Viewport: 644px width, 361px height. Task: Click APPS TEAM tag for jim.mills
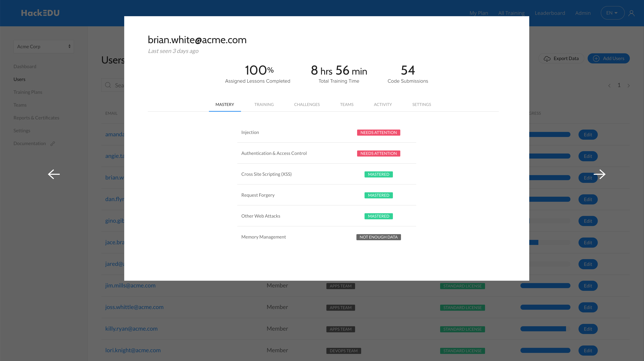pyautogui.click(x=341, y=286)
